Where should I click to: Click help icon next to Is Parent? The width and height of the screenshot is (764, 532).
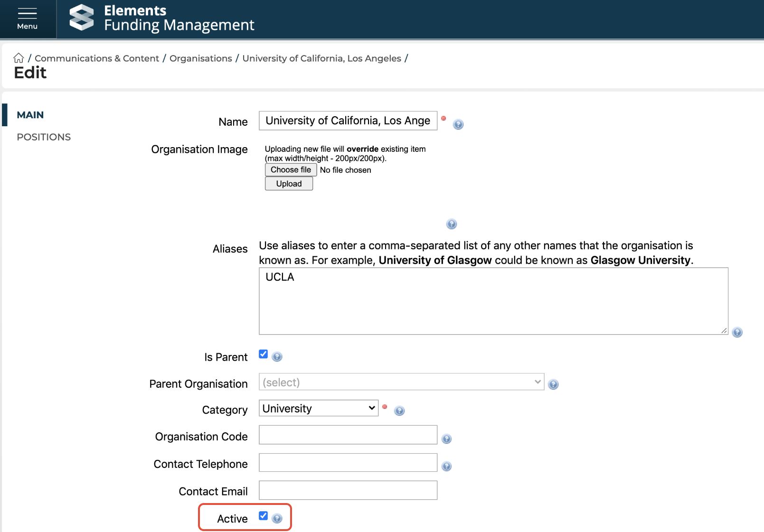[277, 357]
